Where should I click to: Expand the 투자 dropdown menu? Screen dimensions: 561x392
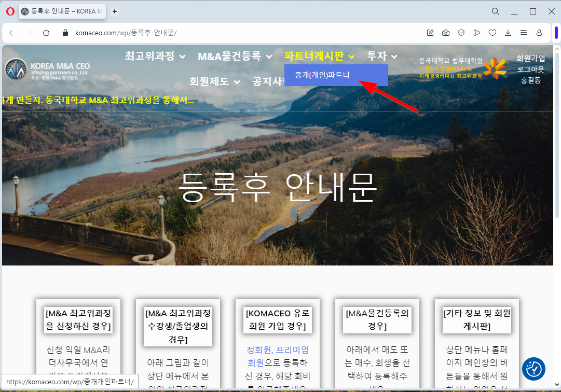click(x=382, y=56)
